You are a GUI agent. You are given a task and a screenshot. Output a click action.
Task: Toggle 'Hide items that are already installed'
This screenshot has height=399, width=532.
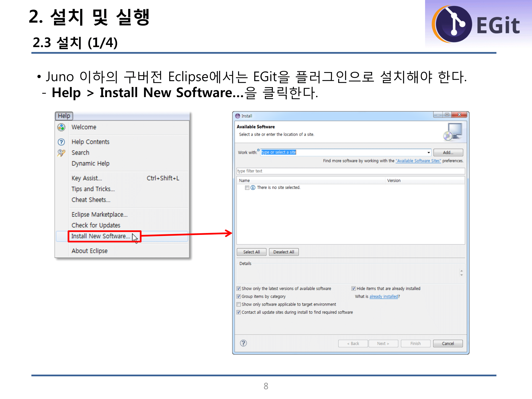pos(354,289)
